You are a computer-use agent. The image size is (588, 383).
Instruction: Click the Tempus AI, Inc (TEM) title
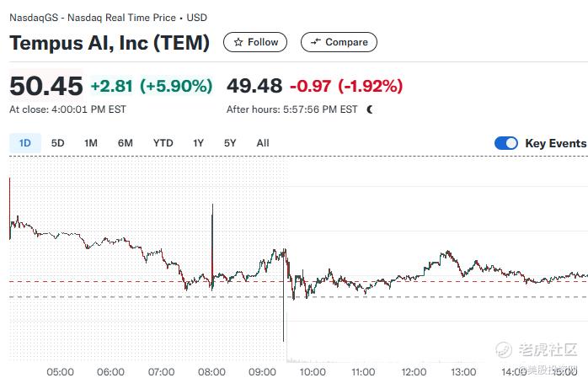[110, 42]
